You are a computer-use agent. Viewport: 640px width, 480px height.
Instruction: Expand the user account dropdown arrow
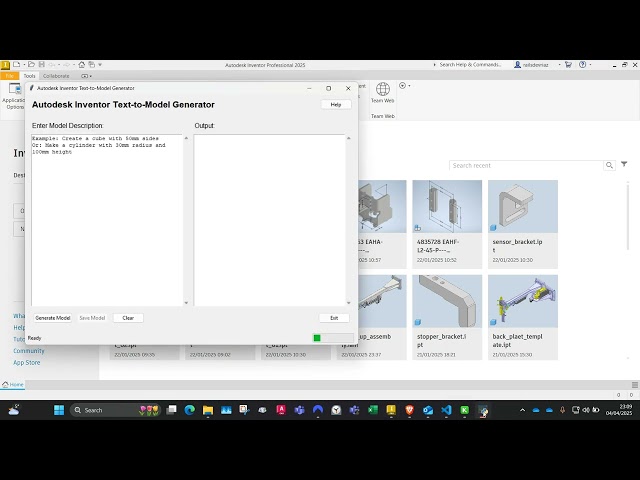(559, 64)
